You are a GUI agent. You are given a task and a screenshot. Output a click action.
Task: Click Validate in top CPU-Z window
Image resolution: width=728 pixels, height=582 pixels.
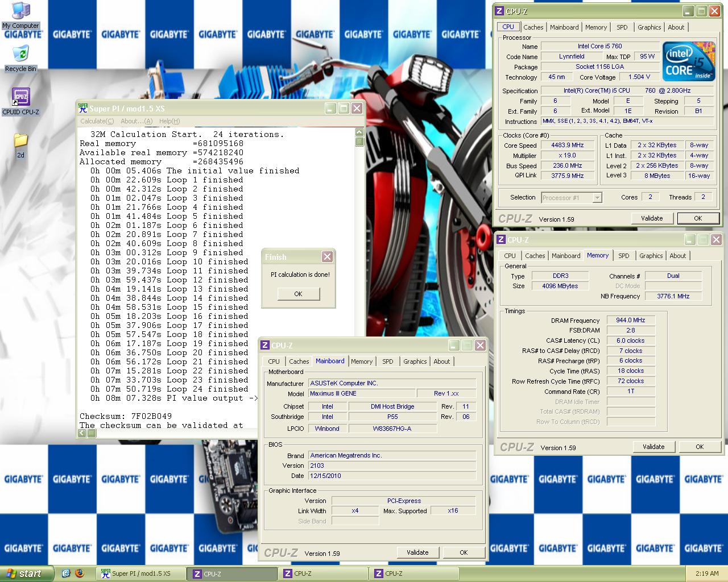[652, 218]
